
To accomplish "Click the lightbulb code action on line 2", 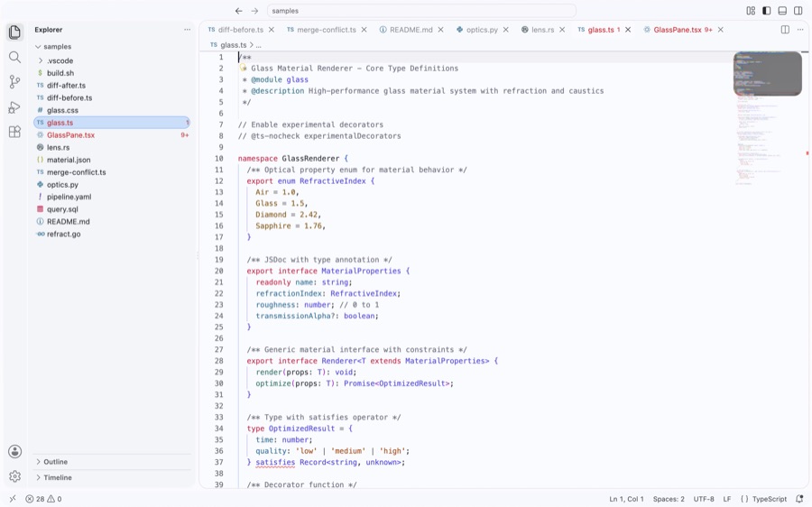I will pos(243,68).
